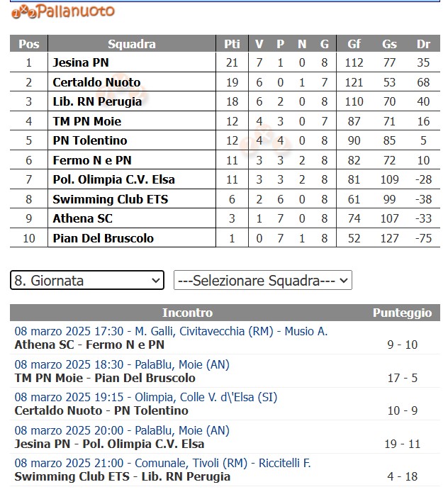Click Lib. RN Perugia in standings

pos(97,101)
